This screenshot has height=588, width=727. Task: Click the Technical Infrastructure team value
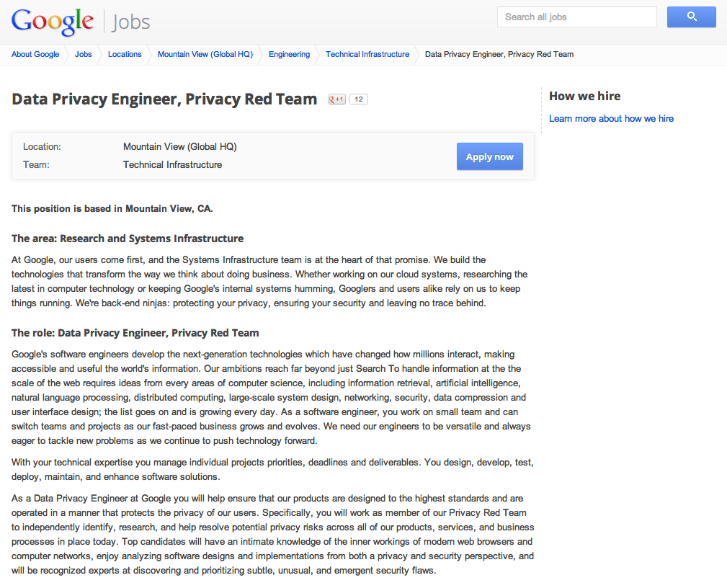coord(172,164)
